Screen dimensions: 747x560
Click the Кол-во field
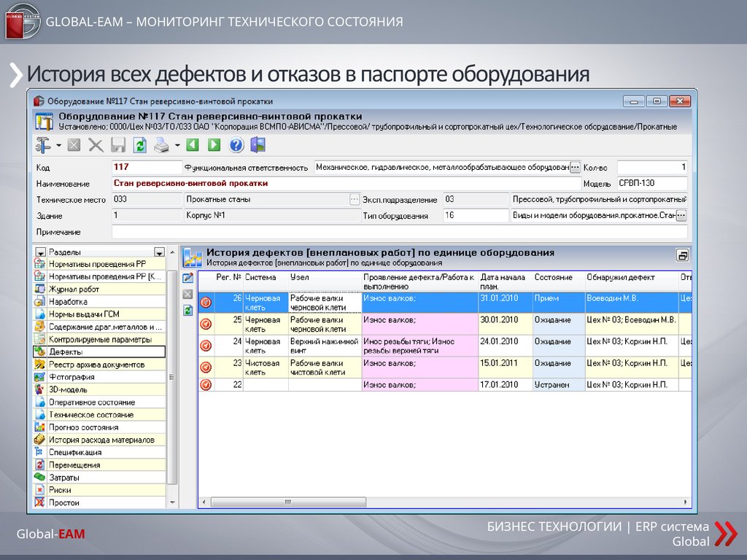[x=652, y=167]
